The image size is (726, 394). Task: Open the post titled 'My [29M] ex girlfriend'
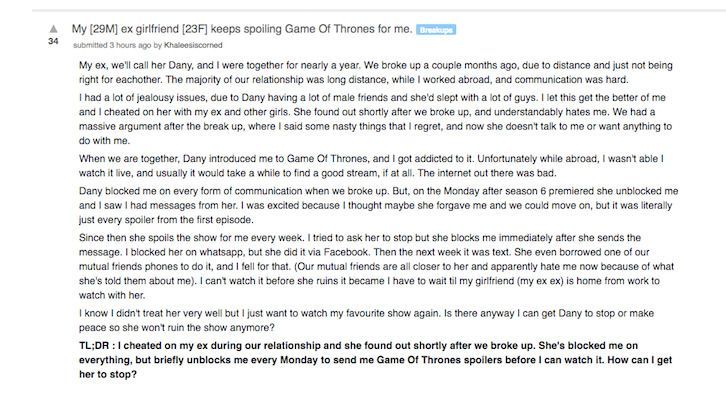click(241, 29)
